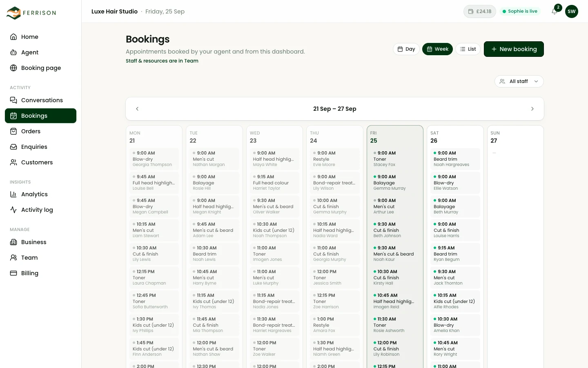Open Bookings in the sidebar
Viewport: 588px width, 368px height.
40,116
